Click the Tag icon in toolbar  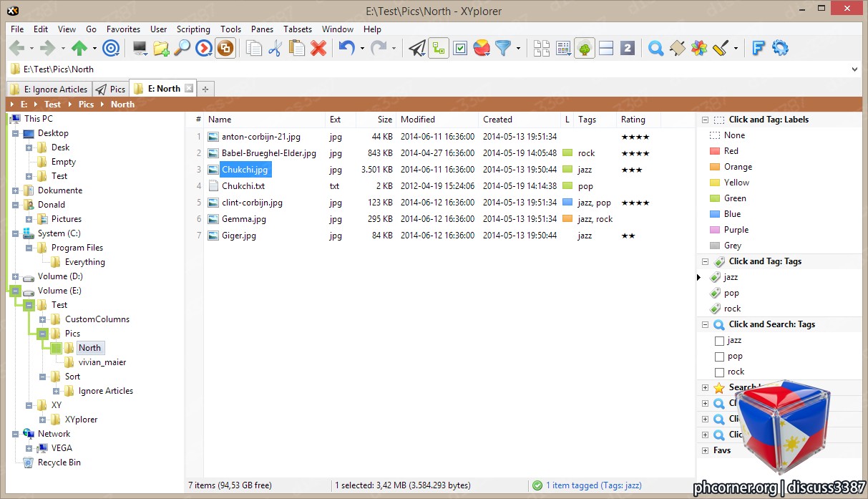677,48
